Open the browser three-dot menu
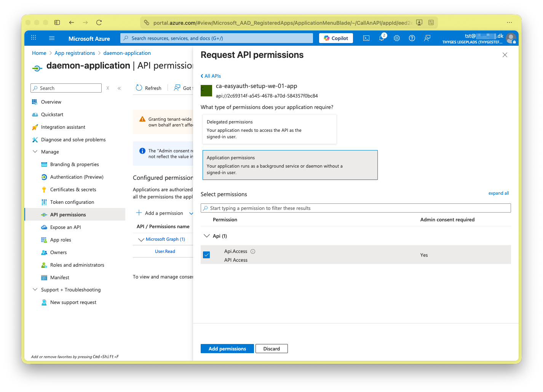 (x=509, y=22)
